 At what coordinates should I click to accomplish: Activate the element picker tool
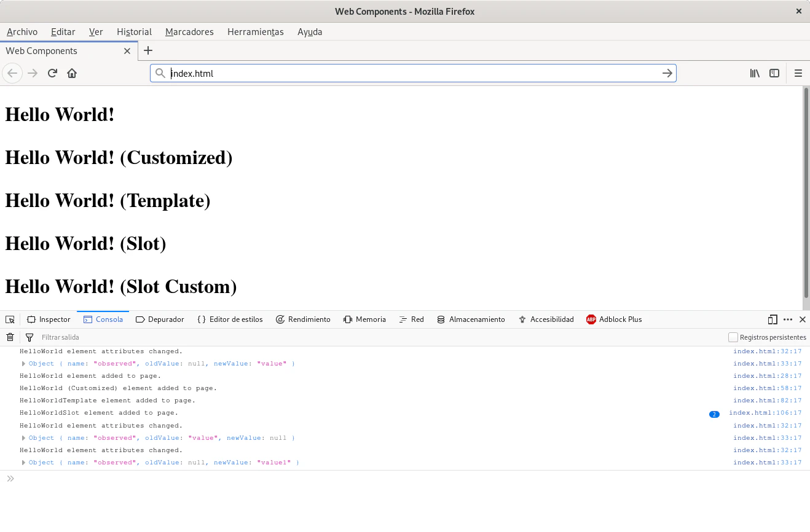pyautogui.click(x=10, y=319)
